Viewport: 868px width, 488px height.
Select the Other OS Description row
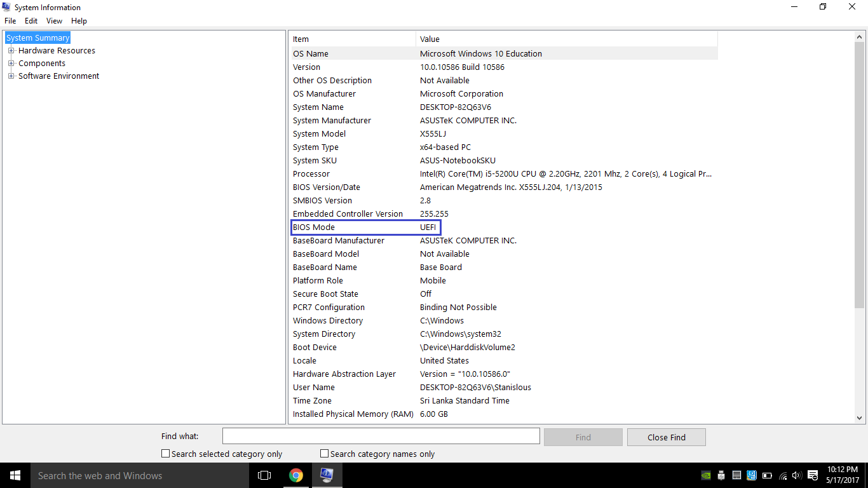click(504, 81)
